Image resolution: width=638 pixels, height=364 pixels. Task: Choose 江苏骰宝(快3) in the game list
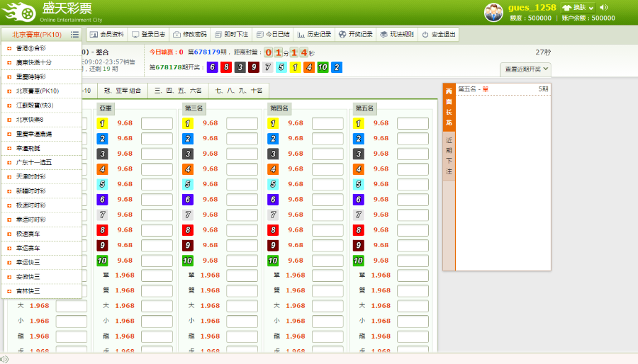(35, 105)
